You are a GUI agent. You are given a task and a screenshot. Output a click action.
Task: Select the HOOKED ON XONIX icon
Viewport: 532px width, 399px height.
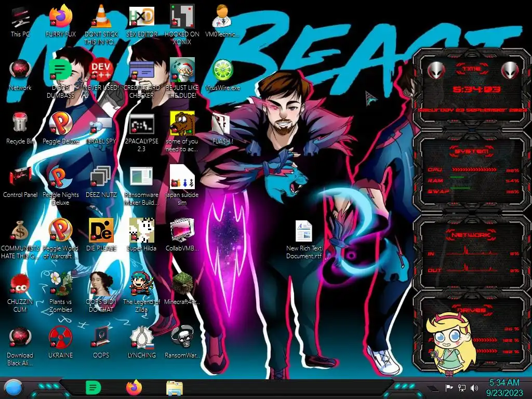pos(182,16)
